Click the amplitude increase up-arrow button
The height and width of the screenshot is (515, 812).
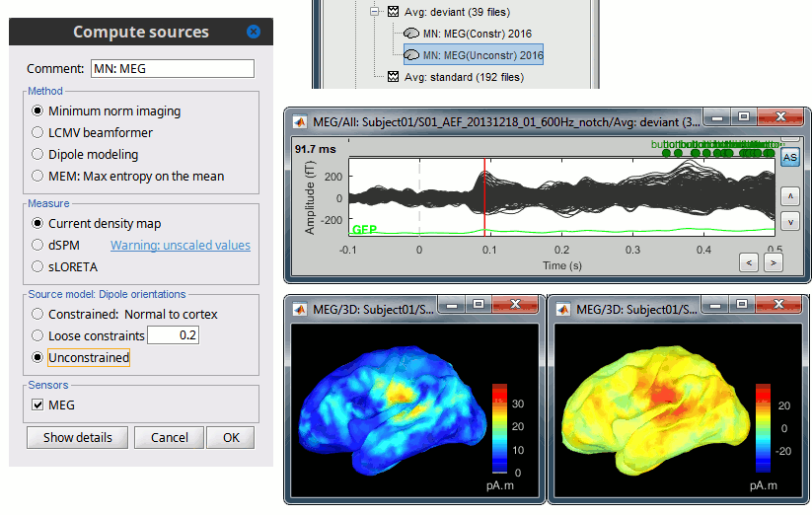(x=789, y=195)
